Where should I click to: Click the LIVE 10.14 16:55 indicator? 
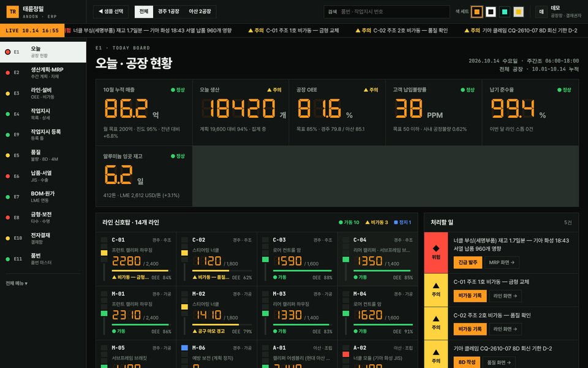pyautogui.click(x=32, y=31)
